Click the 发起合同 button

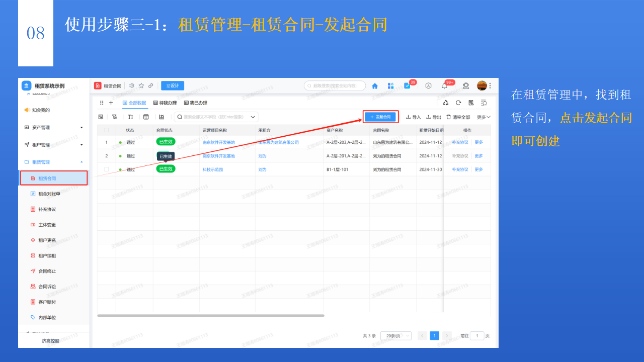point(380,116)
